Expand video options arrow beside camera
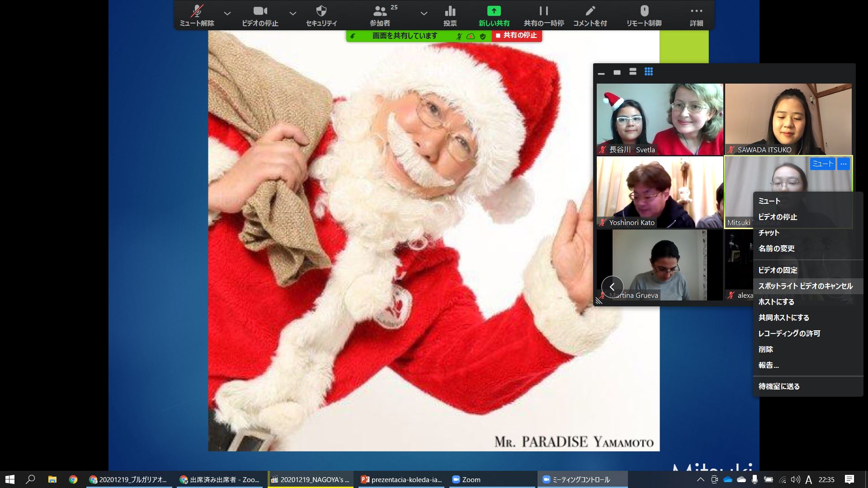 [x=293, y=14]
